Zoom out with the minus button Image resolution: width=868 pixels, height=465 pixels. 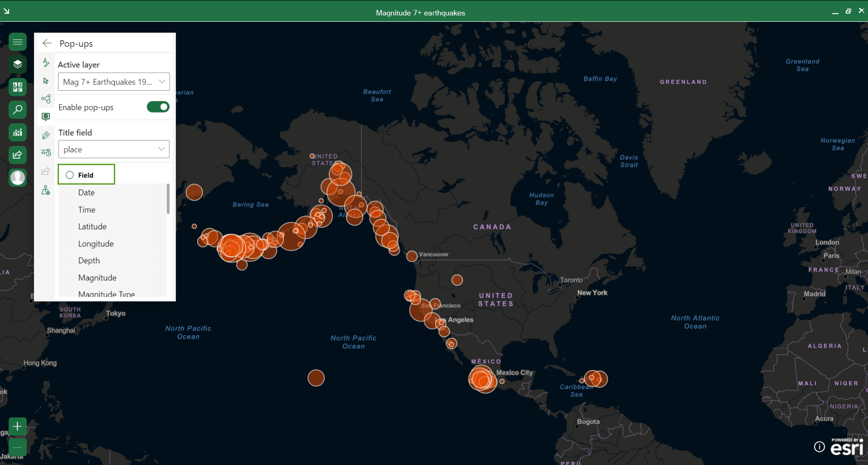[x=17, y=447]
